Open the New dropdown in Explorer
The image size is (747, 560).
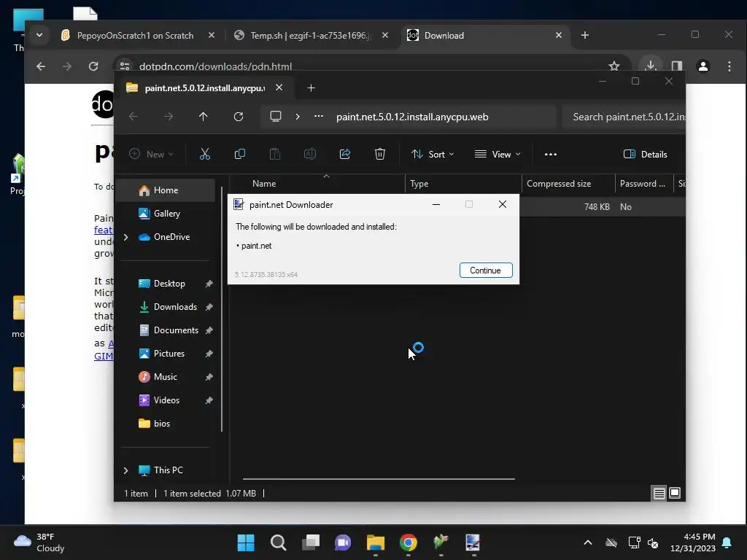(151, 154)
